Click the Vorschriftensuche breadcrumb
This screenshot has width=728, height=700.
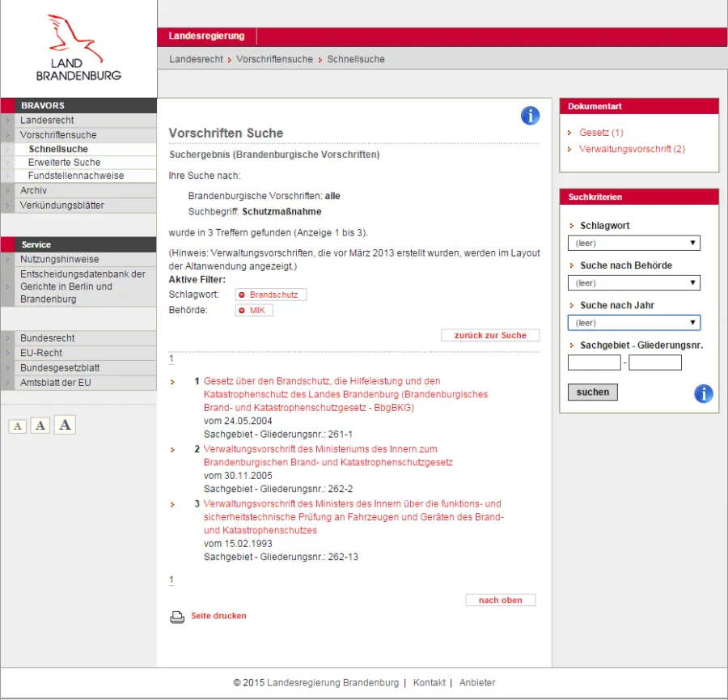(x=274, y=59)
